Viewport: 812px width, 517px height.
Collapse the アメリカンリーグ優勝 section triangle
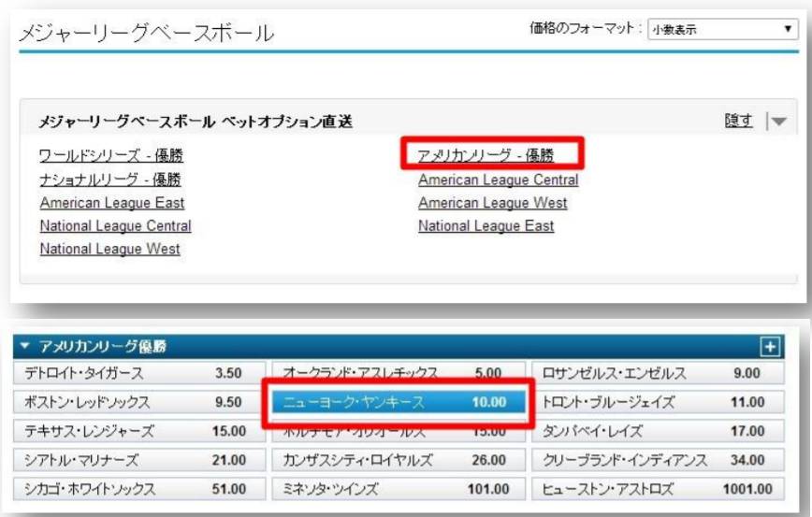[x=25, y=346]
